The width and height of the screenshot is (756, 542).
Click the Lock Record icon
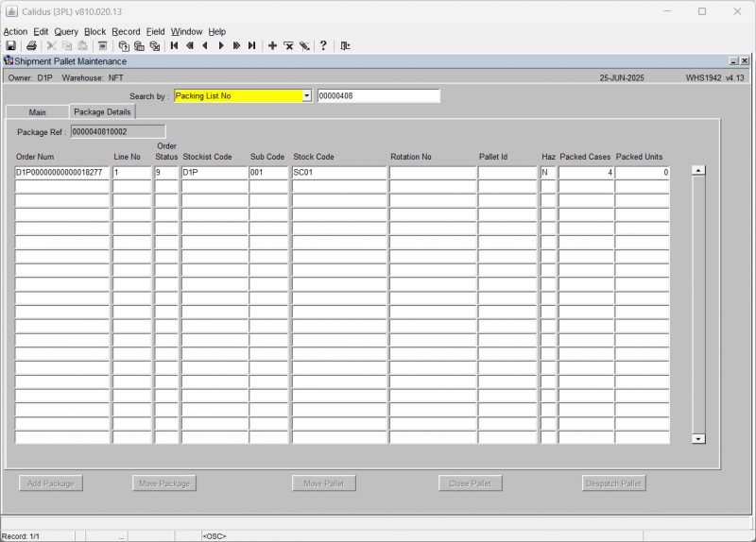coord(304,45)
